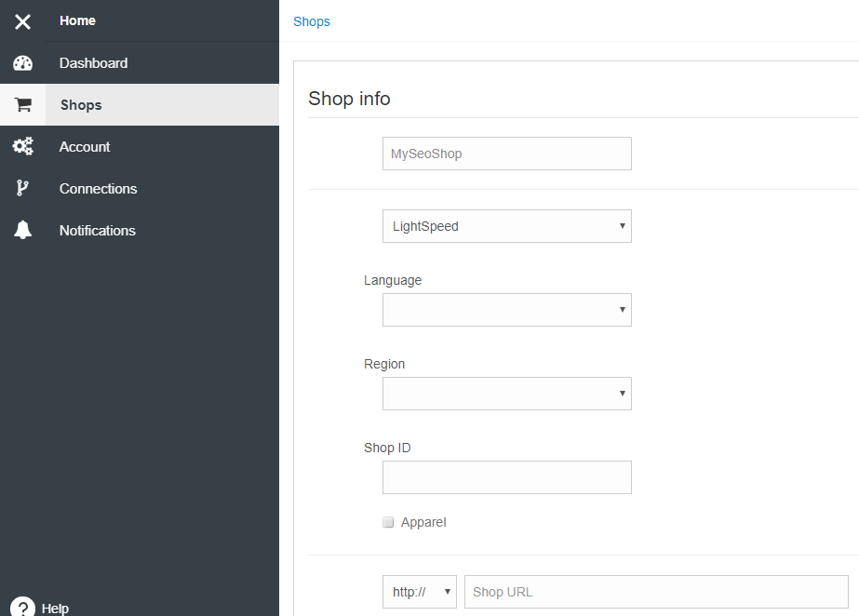859x616 pixels.
Task: Click the Connections branch icon
Action: pyautogui.click(x=22, y=188)
